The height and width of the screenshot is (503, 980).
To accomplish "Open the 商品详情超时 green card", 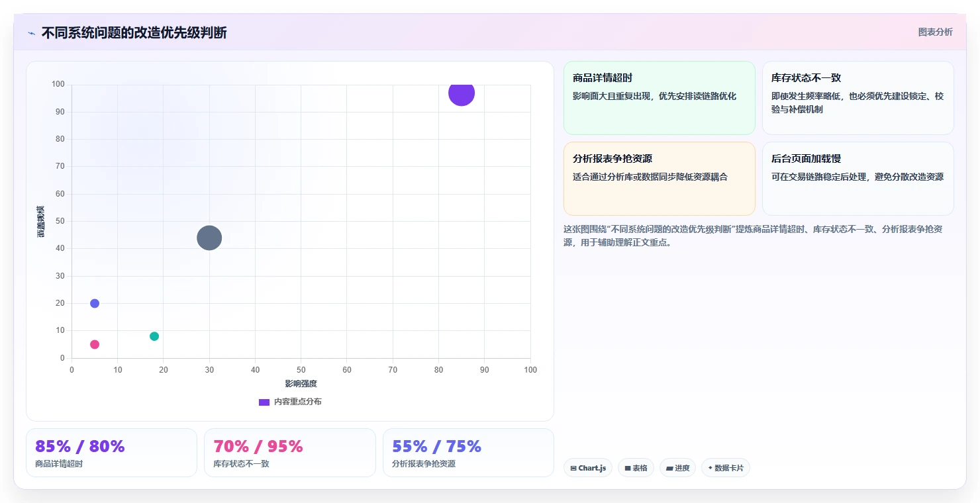I will 660,98.
